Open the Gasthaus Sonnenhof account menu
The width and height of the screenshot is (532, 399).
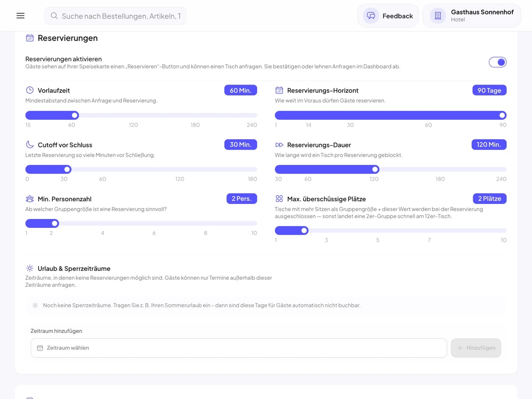pyautogui.click(x=472, y=16)
